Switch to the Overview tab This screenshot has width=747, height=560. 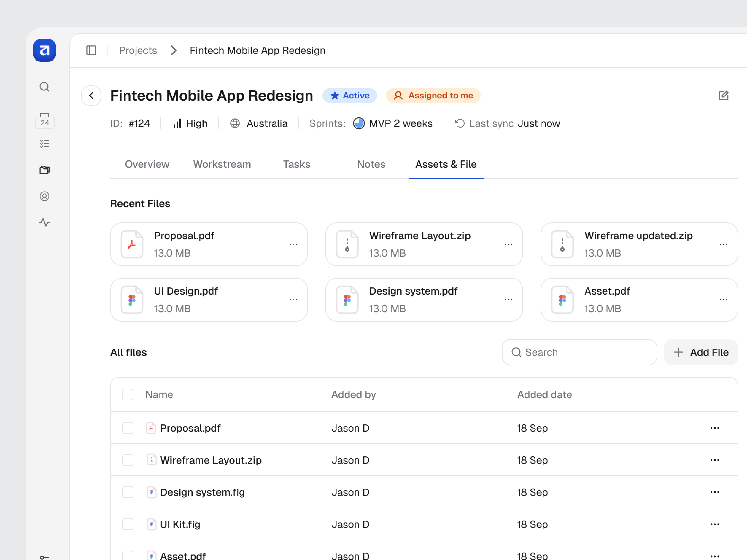point(147,164)
